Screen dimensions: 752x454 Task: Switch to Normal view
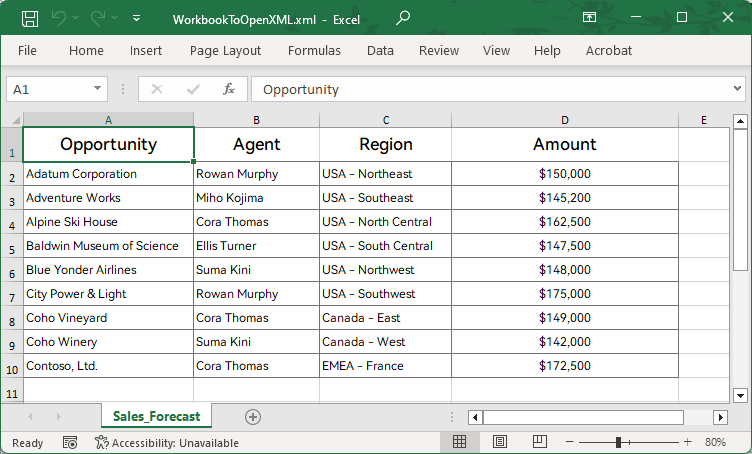tap(460, 442)
